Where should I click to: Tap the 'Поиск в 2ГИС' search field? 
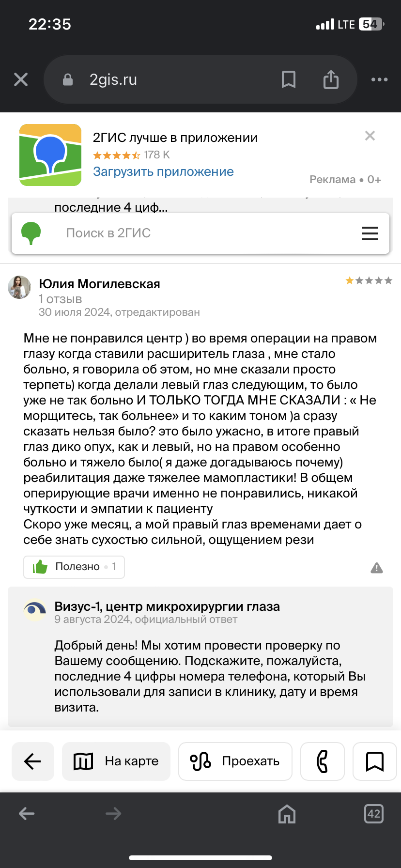(194, 233)
